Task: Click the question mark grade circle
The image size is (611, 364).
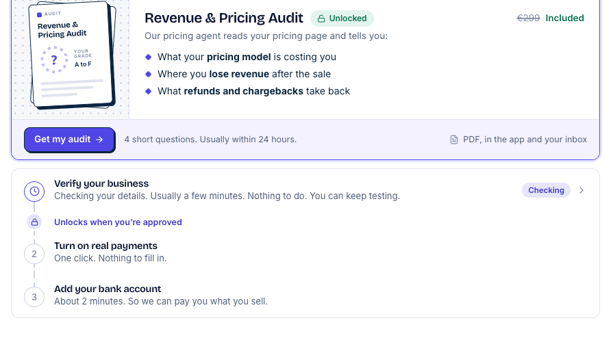Action: point(54,60)
